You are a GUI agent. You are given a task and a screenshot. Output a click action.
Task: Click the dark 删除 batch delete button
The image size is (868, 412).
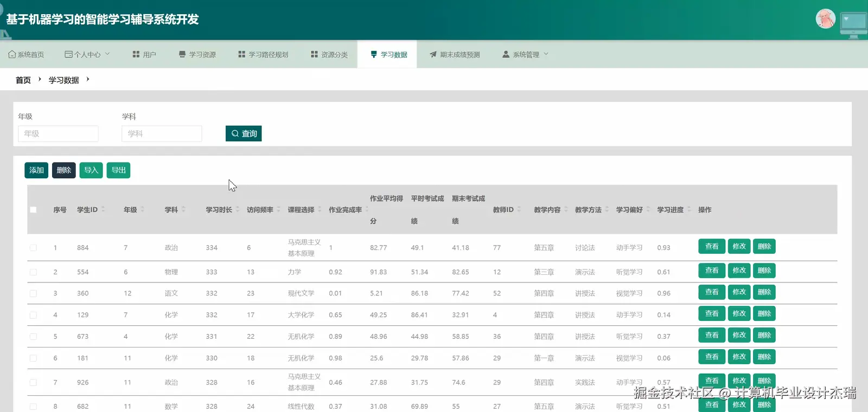pyautogui.click(x=63, y=170)
